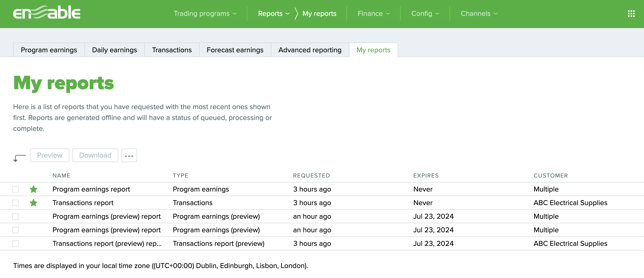Switch to the Advanced reporting tab

pos(310,50)
